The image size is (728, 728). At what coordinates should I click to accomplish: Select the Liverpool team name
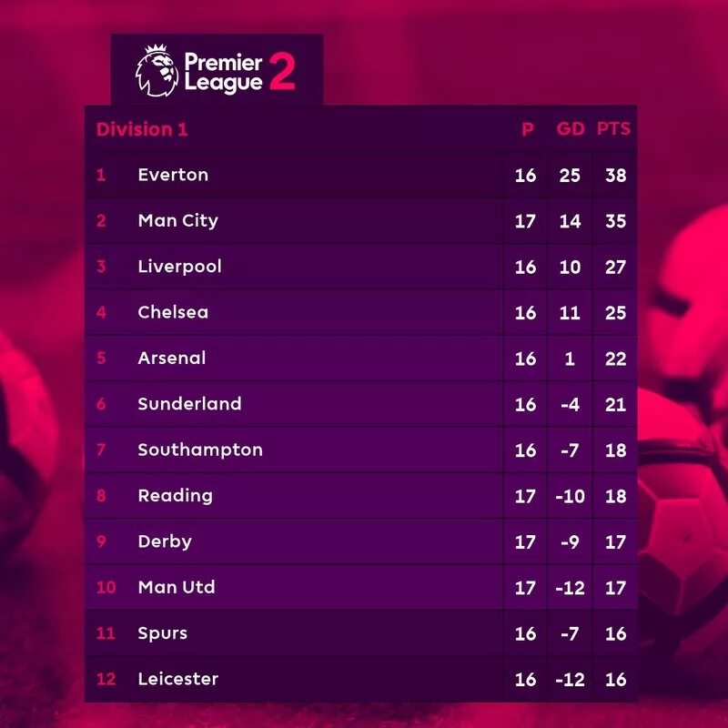click(x=179, y=267)
